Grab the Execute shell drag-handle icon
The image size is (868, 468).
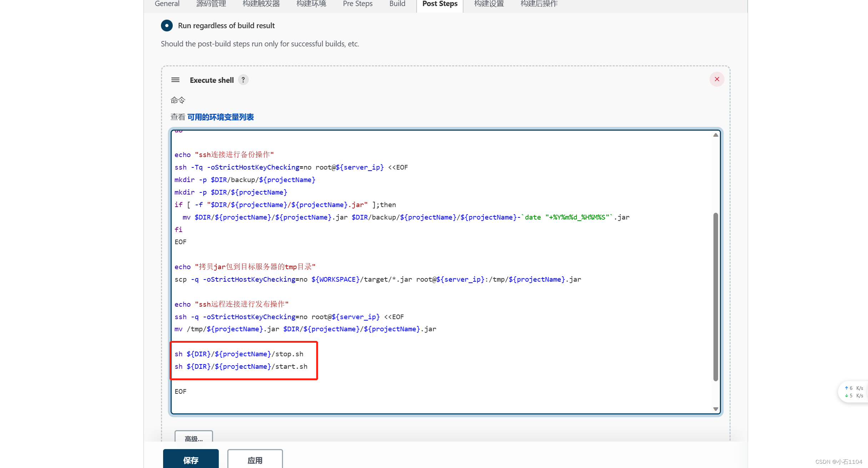pos(175,80)
